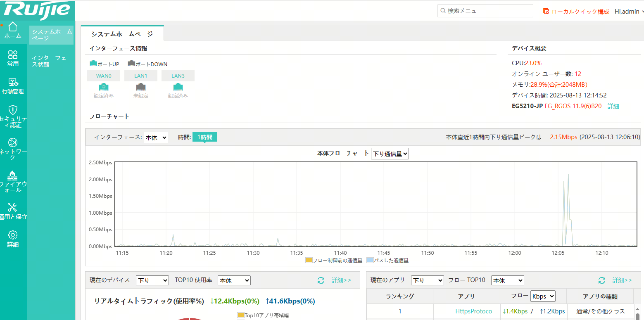The image size is (644, 320).
Task: Open the firewall (ファイアウォール) icon
Action: (x=13, y=175)
